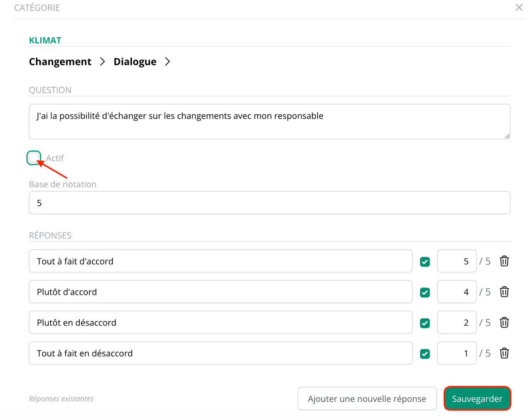Open the "Réponses existantes" link
This screenshot has width=532, height=420.
[x=61, y=399]
